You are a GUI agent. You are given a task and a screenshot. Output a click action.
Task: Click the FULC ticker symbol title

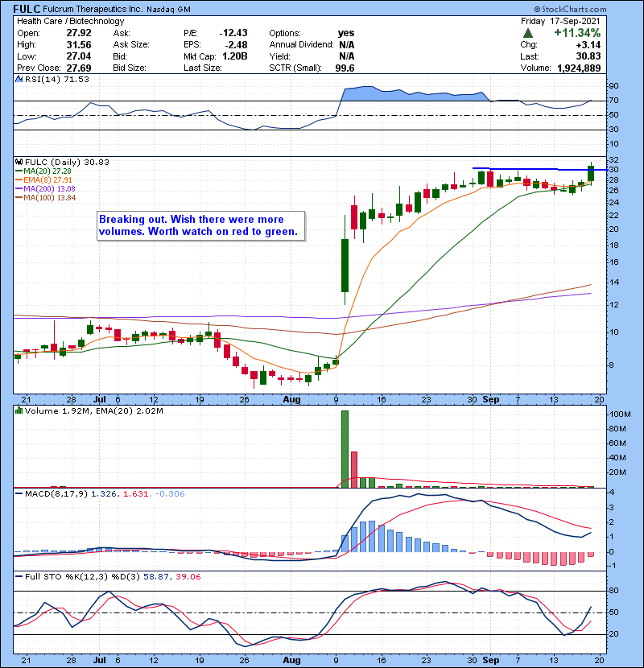[x=27, y=9]
